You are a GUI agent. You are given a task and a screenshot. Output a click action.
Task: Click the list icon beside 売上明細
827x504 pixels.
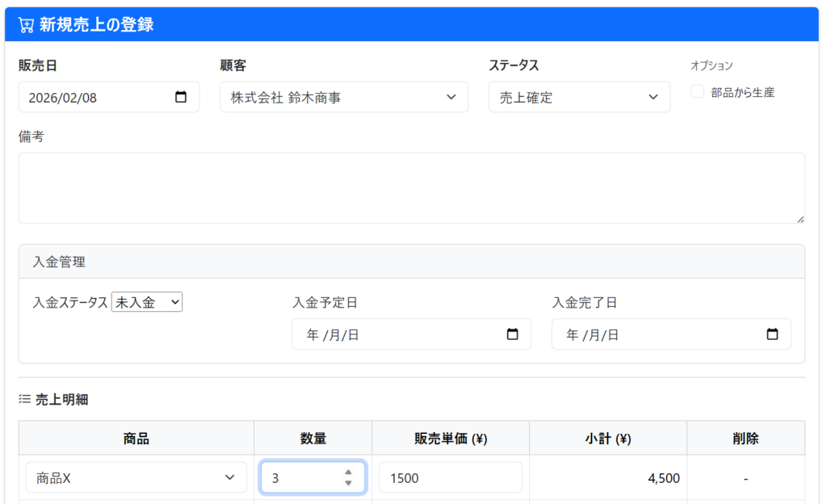pyautogui.click(x=24, y=399)
